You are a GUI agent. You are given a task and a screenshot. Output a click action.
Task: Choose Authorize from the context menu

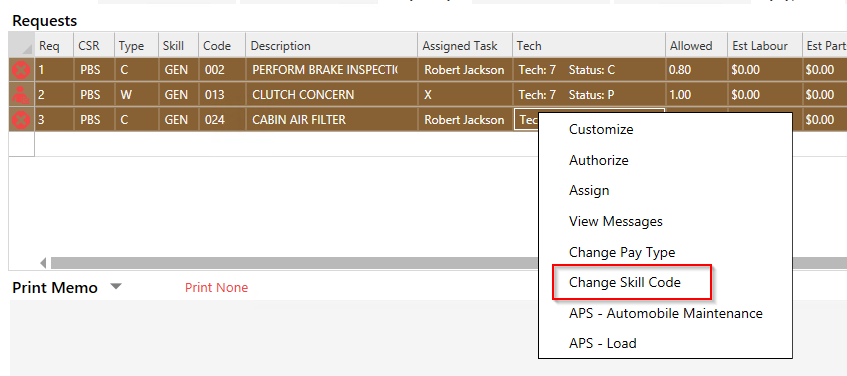[x=599, y=160]
